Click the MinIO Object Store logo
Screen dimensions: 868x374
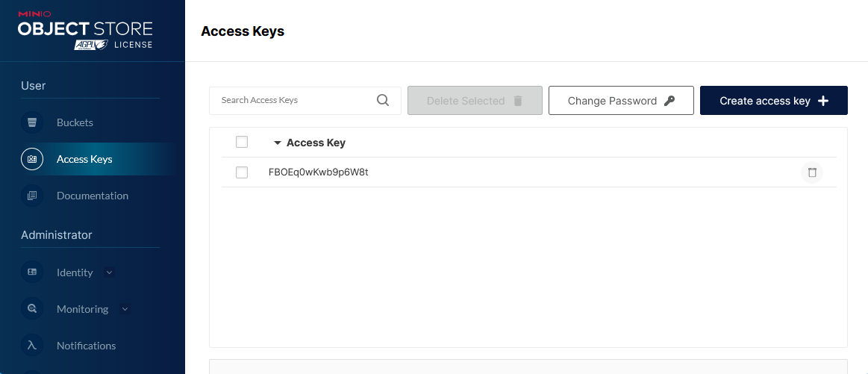coord(85,31)
